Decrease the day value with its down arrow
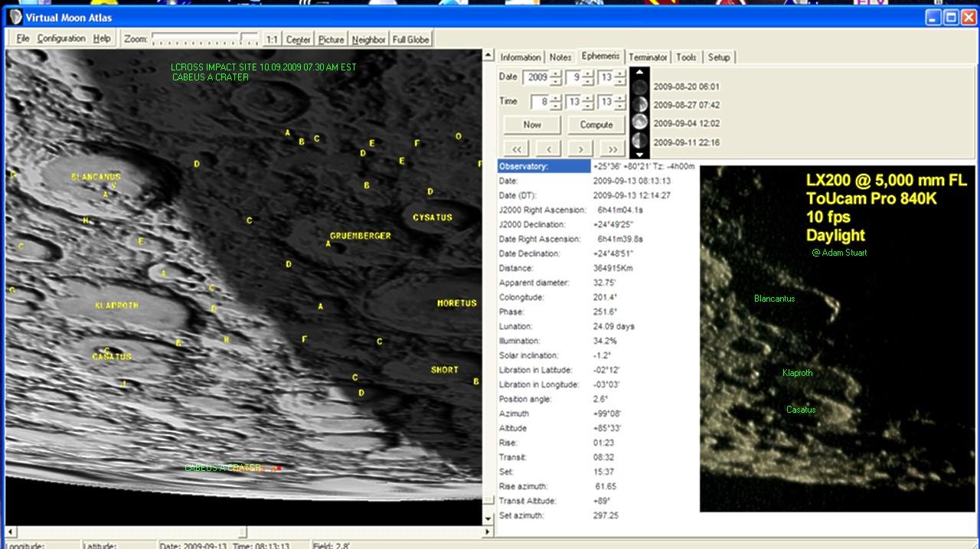Screen dimensions: 980x549 pos(620,81)
